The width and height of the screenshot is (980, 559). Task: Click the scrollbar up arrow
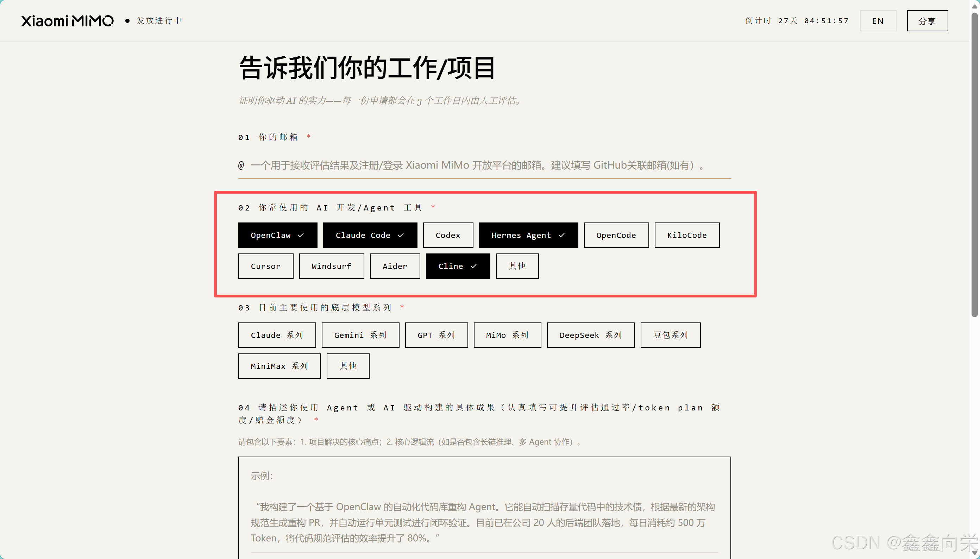(x=974, y=6)
